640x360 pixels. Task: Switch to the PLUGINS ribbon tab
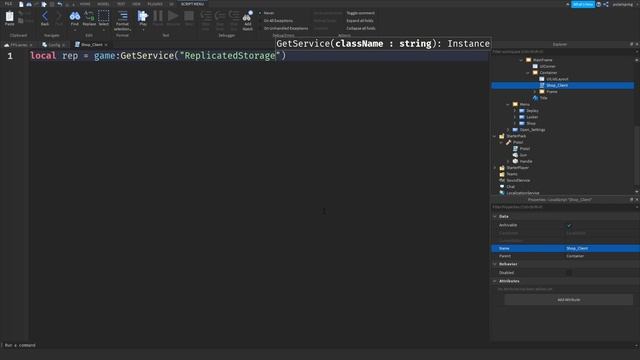pyautogui.click(x=155, y=4)
